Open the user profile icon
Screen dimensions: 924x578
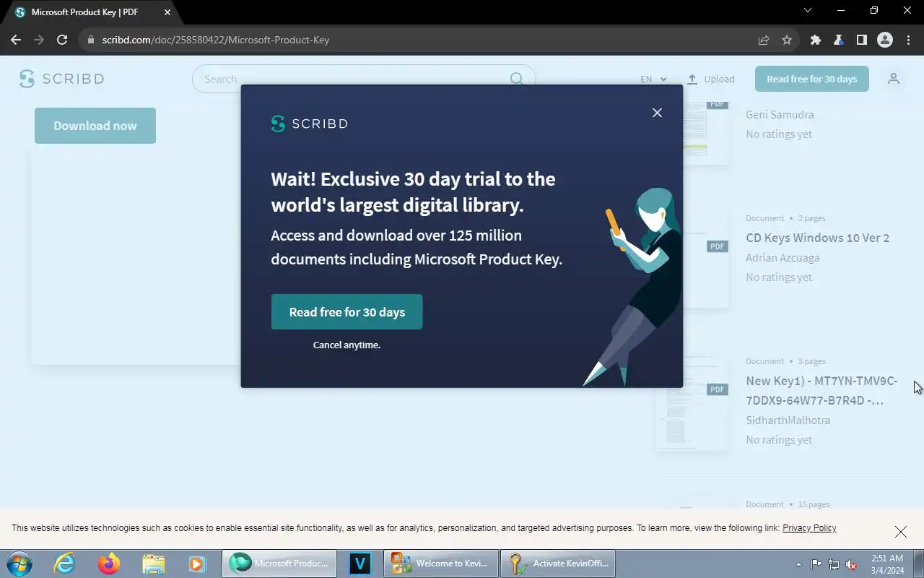tap(894, 79)
